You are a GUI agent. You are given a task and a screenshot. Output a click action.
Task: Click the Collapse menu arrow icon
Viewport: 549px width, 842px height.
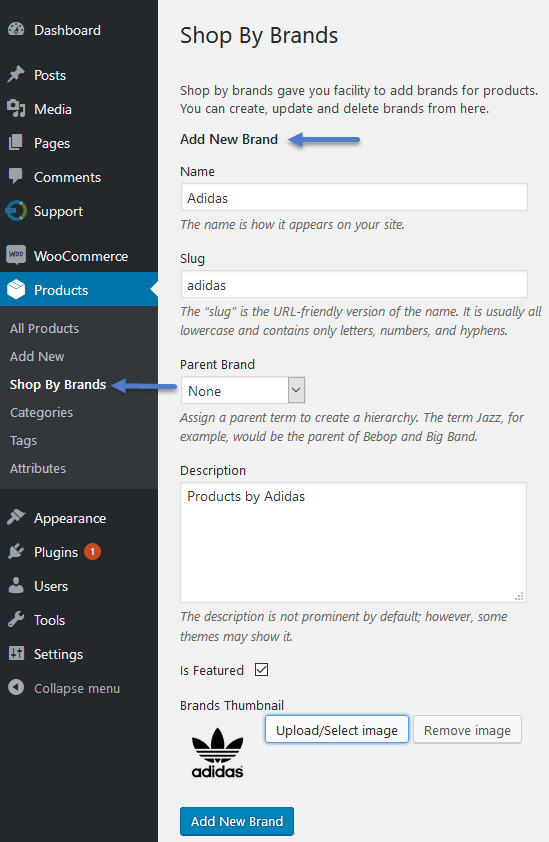pyautogui.click(x=16, y=687)
